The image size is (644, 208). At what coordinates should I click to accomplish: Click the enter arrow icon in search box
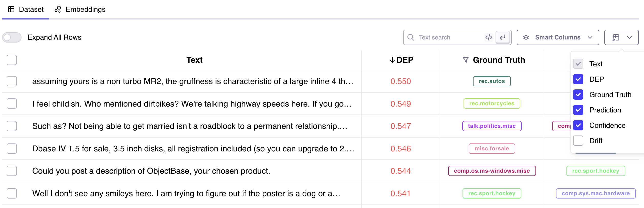click(x=503, y=37)
